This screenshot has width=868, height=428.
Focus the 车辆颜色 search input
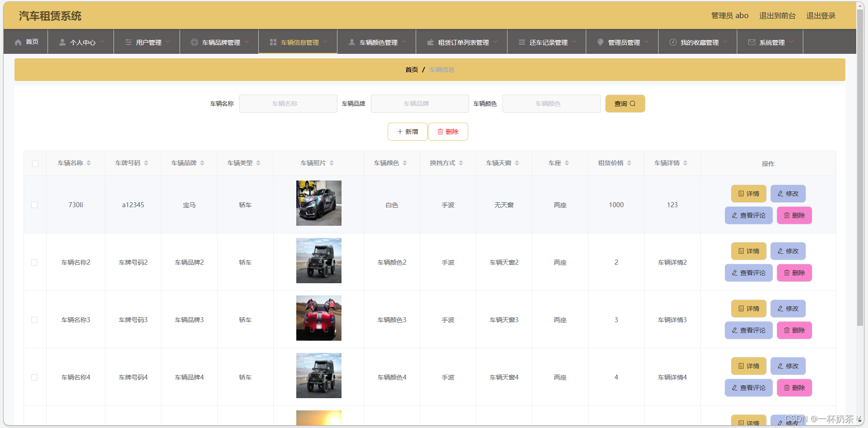(551, 104)
